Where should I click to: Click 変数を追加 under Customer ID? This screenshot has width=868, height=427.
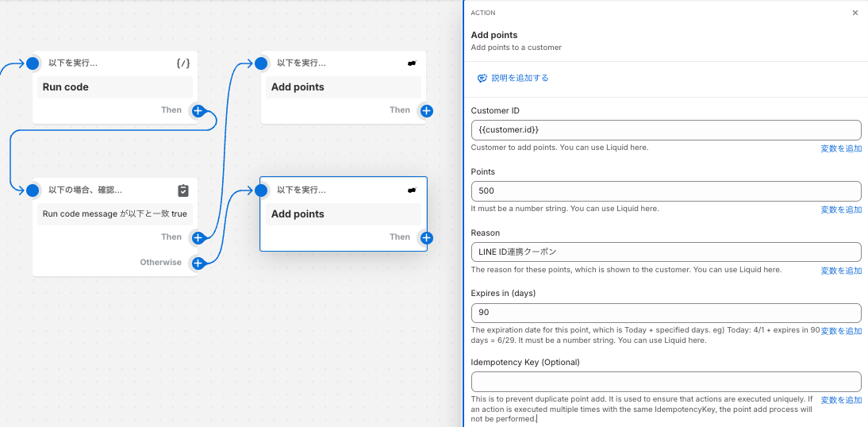pos(841,148)
